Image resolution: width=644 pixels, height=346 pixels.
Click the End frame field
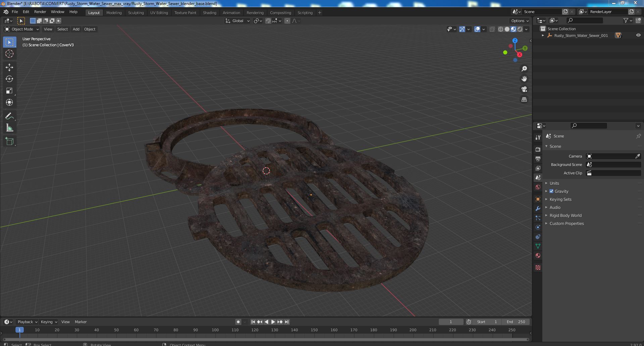[x=516, y=322]
